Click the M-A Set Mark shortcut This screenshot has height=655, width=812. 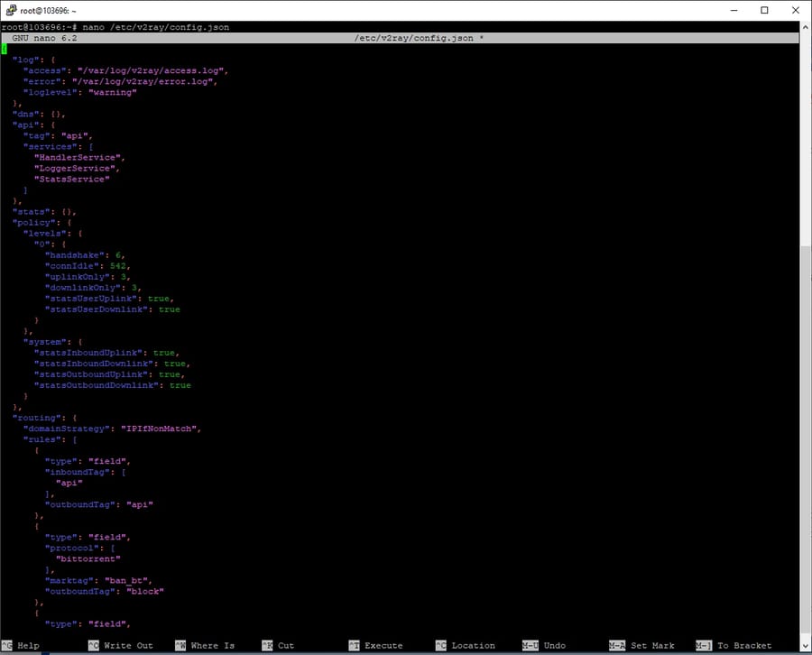click(x=641, y=645)
